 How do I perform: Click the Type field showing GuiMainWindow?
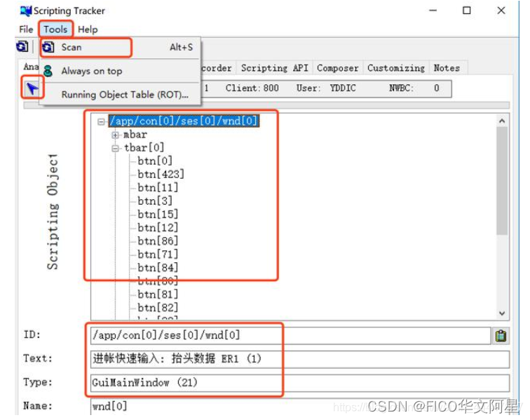pos(300,383)
